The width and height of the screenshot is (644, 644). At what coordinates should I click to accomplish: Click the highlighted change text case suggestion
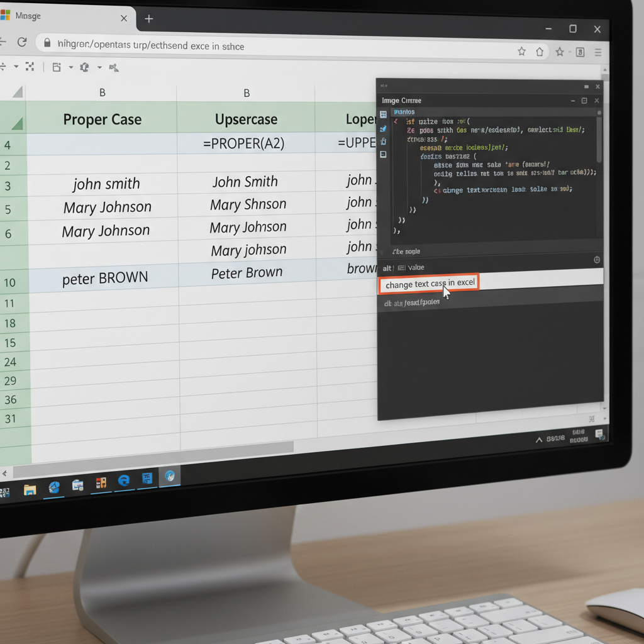428,283
